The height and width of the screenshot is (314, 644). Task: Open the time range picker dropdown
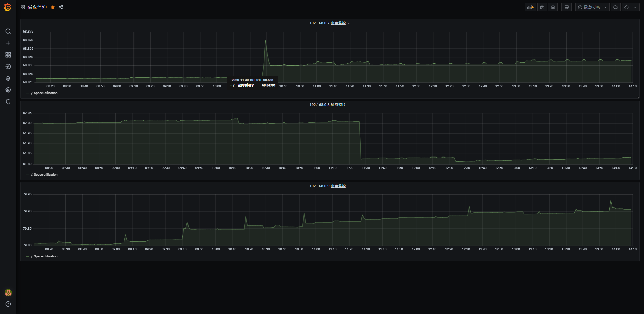click(592, 7)
